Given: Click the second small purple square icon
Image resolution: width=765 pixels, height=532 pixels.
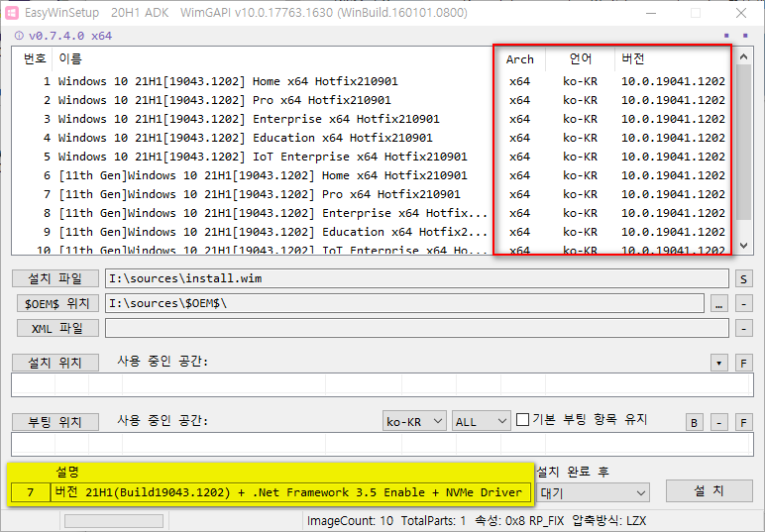Looking at the screenshot, I should click(745, 35).
